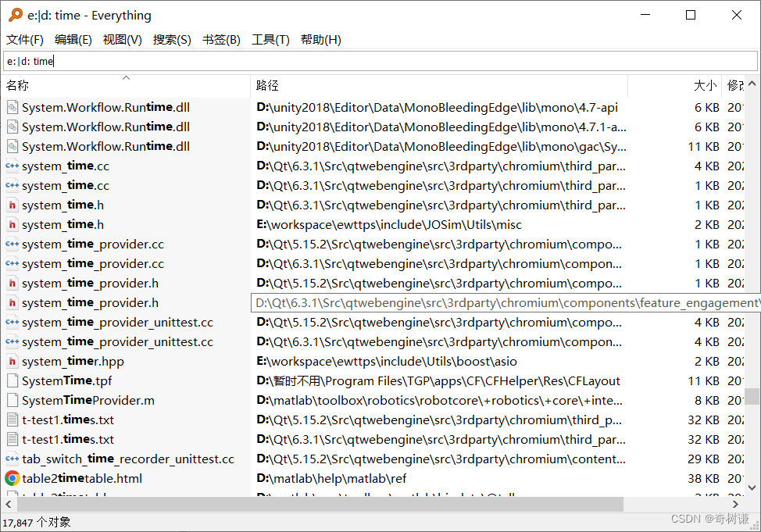Open the 工具(T) menu
761x532 pixels.
click(x=270, y=40)
